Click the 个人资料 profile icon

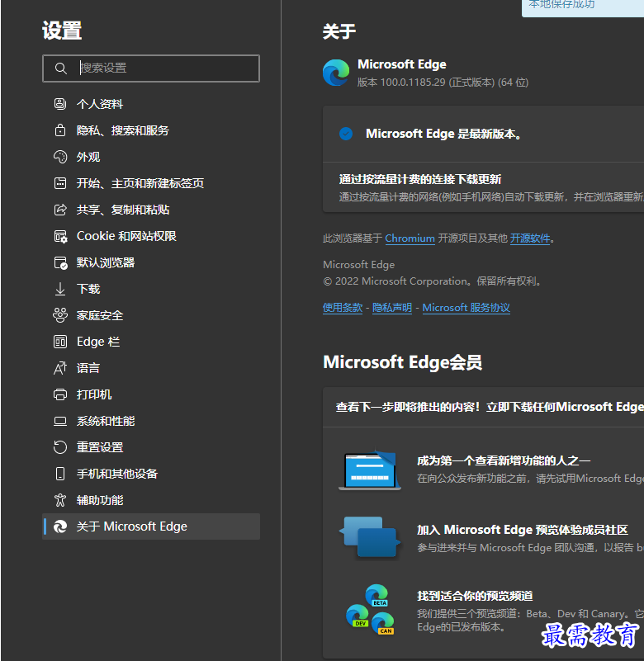[x=60, y=104]
